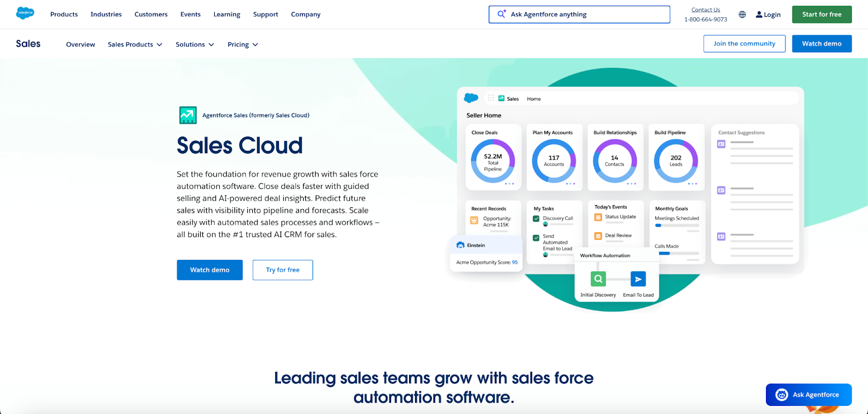868x414 pixels.
Task: Expand the Solutions dropdown
Action: click(195, 44)
